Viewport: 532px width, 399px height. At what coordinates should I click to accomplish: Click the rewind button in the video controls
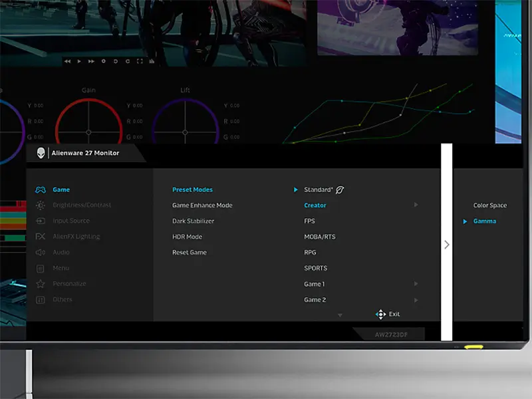click(68, 61)
